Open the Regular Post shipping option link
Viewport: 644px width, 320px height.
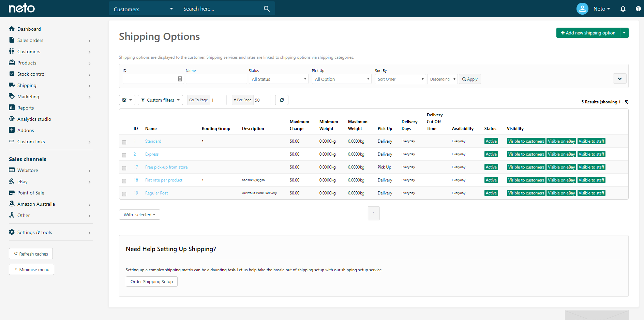[156, 193]
